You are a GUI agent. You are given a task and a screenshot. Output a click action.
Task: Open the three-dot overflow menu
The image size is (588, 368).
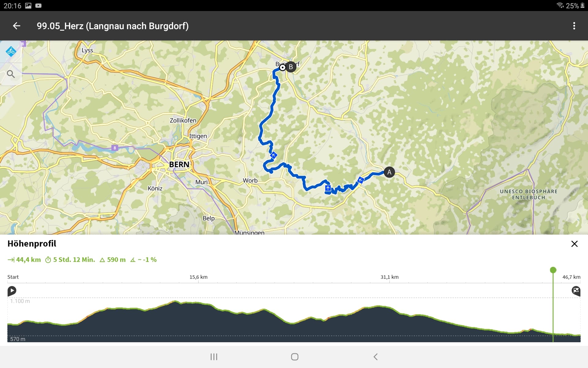tap(574, 26)
